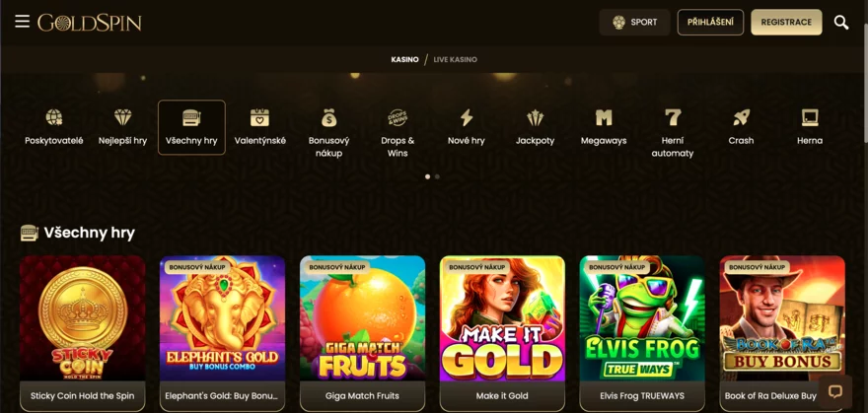Viewport: 868px width, 413px height.
Task: Open the Jackpoty category icon
Action: (x=536, y=117)
